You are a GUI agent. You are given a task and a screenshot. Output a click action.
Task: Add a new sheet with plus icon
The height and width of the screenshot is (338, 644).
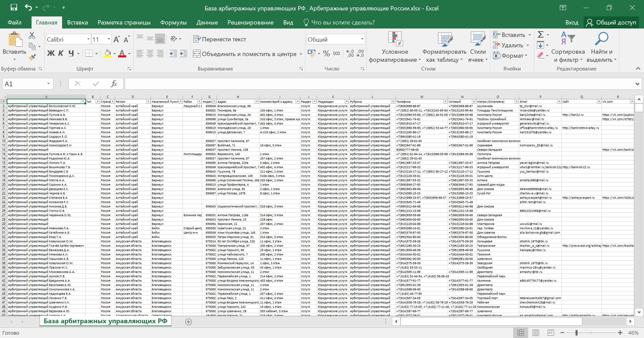point(189,322)
